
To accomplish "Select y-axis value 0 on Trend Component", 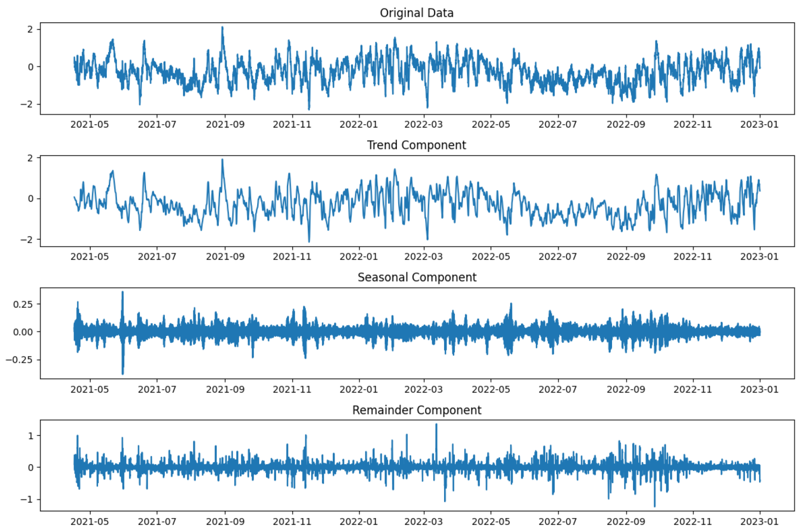I will pyautogui.click(x=31, y=198).
